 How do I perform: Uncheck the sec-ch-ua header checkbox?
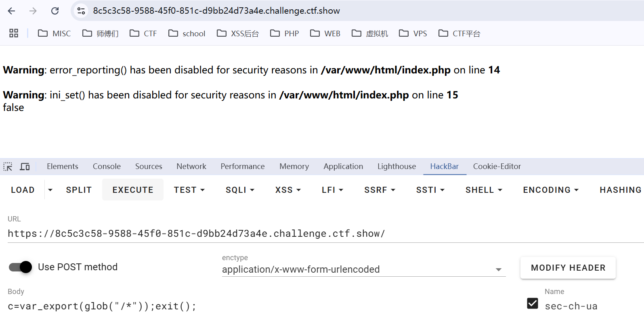[533, 303]
